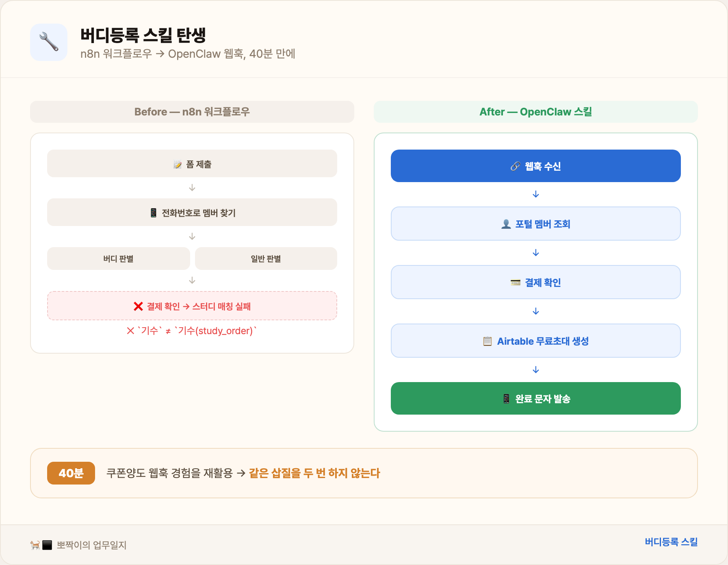Expand the arrow below 폼 제출
The width and height of the screenshot is (728, 565).
point(191,188)
